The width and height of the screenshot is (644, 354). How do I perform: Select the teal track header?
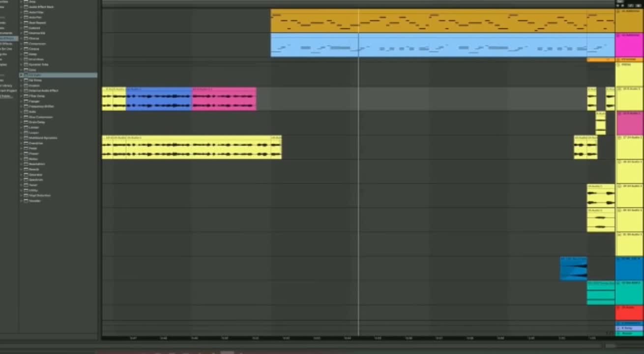(629, 293)
